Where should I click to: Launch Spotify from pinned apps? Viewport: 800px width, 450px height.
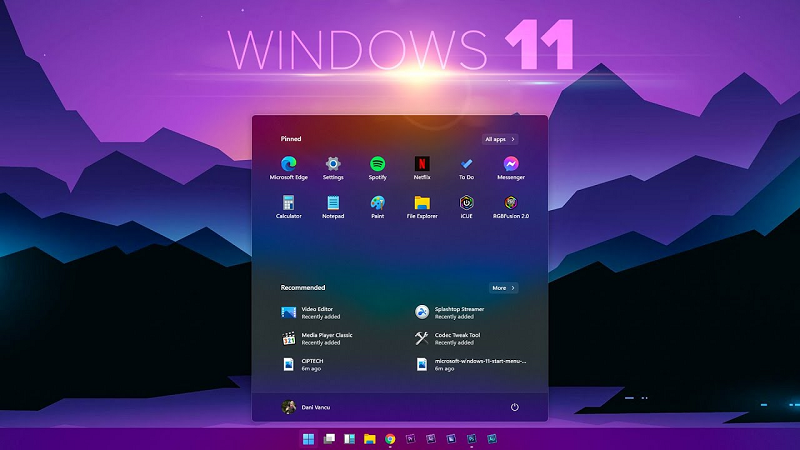(x=378, y=169)
